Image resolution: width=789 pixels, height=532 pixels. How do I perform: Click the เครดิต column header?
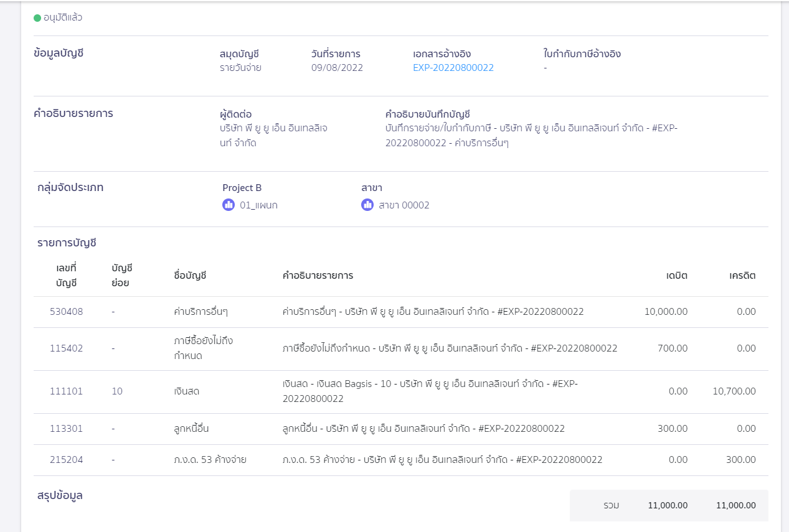tap(742, 275)
